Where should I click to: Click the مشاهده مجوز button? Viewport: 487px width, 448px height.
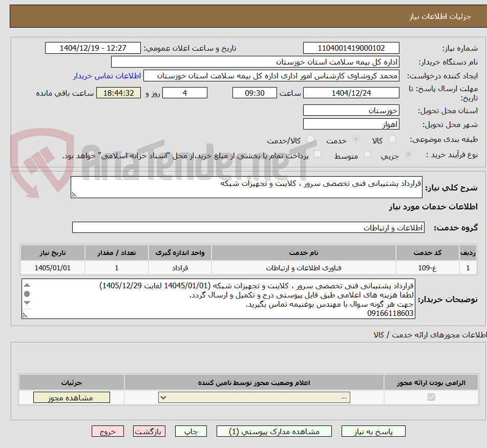click(71, 397)
